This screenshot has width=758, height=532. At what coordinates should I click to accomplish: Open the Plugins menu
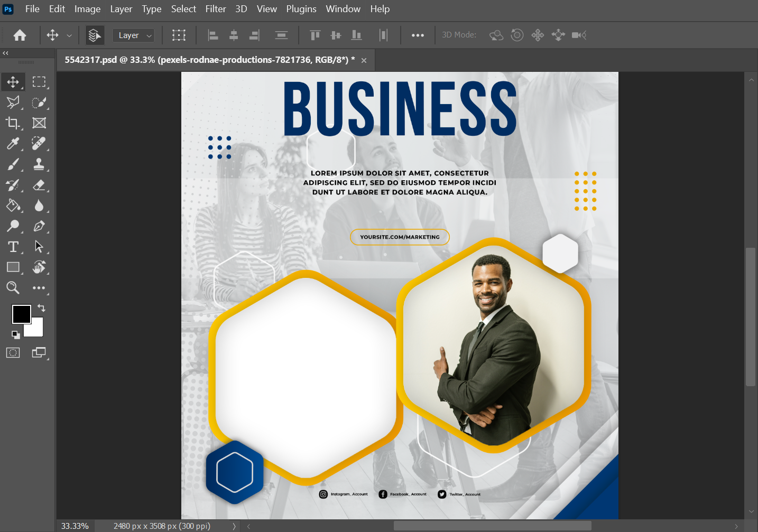[301, 9]
